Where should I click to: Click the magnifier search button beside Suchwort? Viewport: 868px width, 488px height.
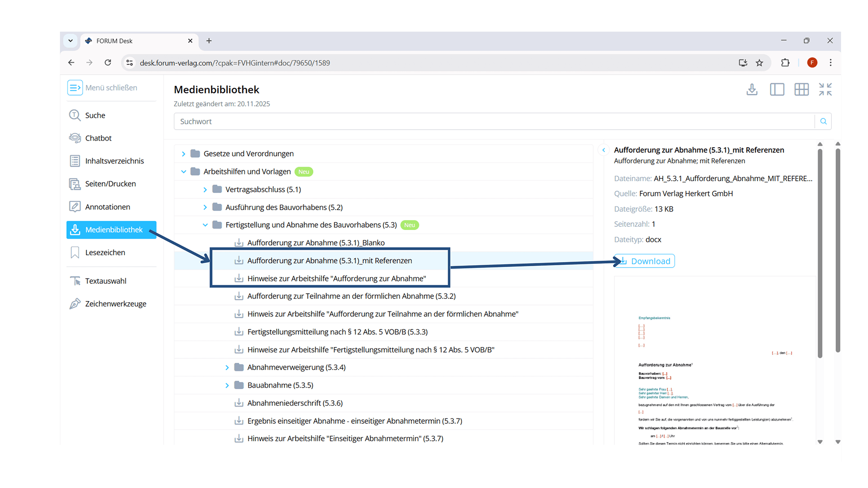823,122
